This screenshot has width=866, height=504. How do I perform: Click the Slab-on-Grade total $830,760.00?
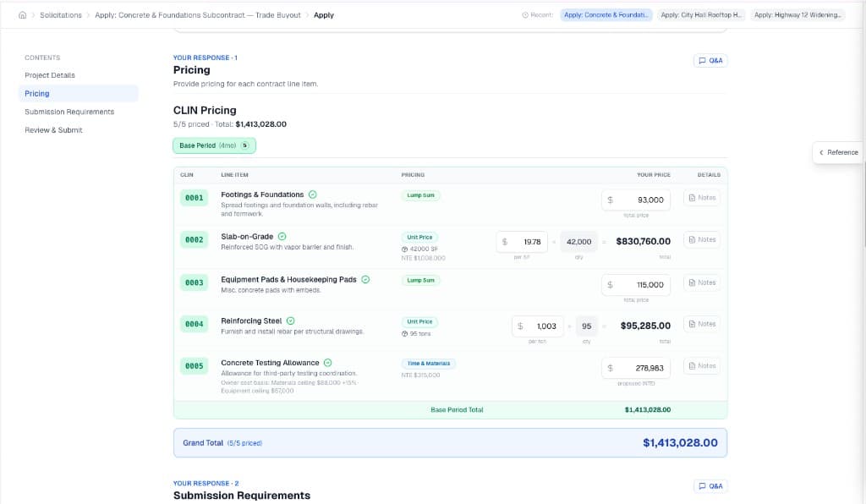point(643,242)
